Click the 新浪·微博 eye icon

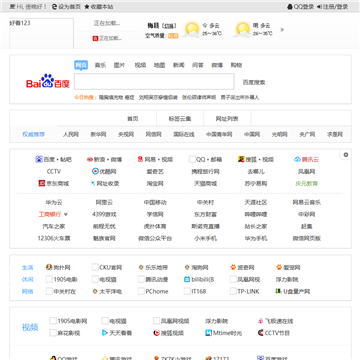tap(89, 160)
